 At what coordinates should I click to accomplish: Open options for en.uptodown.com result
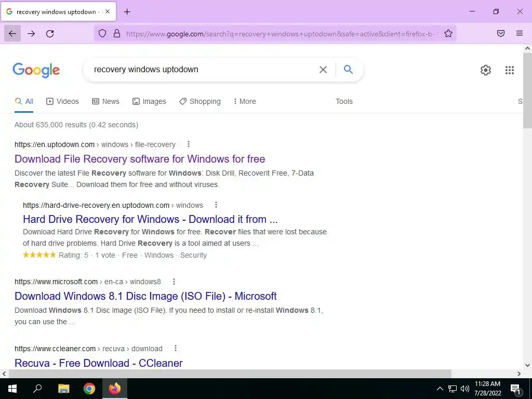(x=189, y=144)
